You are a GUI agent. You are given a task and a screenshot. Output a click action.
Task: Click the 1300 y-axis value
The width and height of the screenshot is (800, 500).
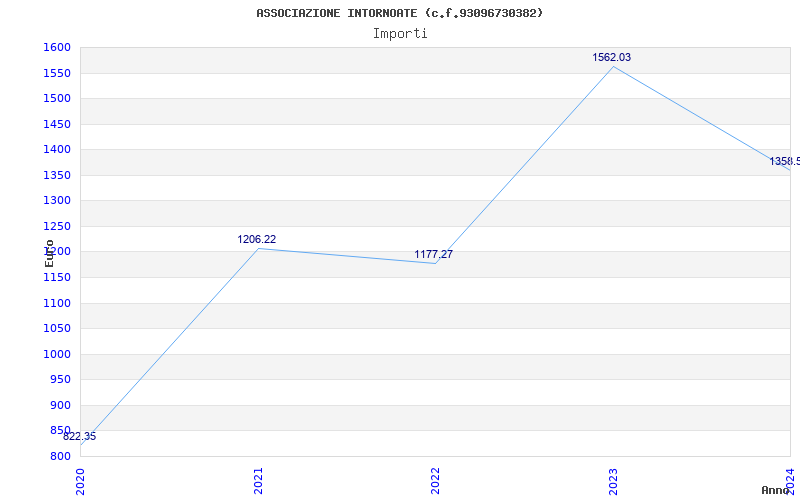(x=57, y=201)
